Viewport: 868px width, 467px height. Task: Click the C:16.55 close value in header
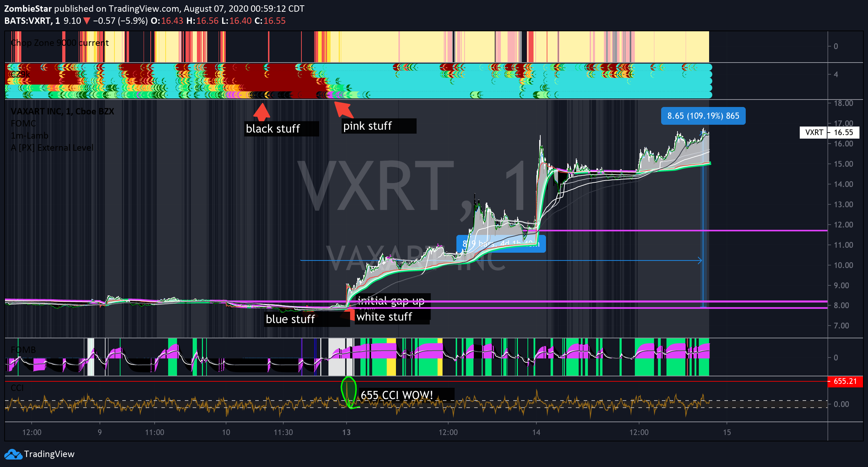point(270,21)
